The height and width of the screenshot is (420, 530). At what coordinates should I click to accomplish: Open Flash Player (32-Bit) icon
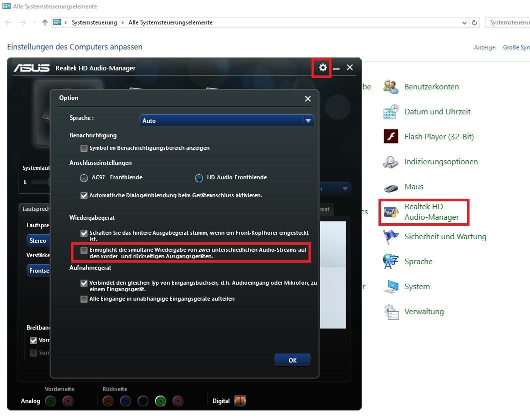pyautogui.click(x=390, y=137)
